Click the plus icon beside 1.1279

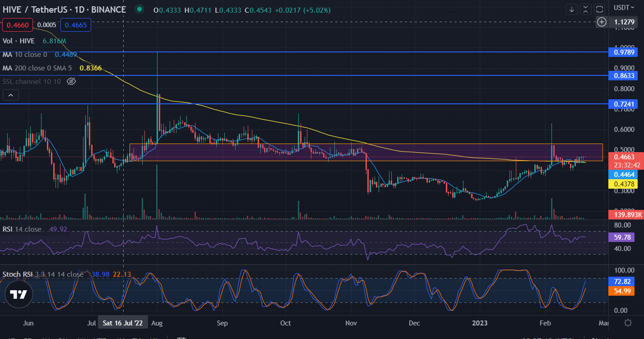point(602,21)
